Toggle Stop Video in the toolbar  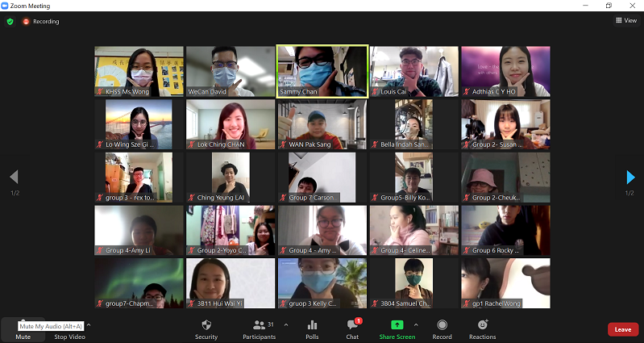[69, 330]
